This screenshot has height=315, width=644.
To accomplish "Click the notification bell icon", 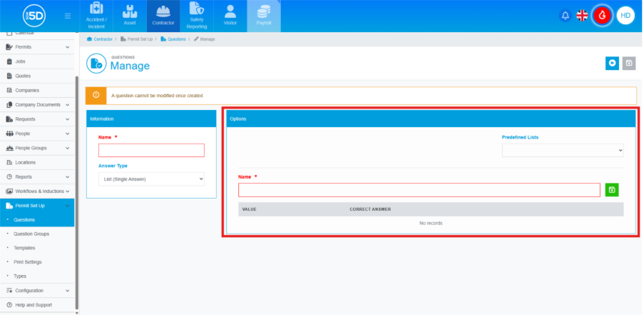I will [565, 15].
